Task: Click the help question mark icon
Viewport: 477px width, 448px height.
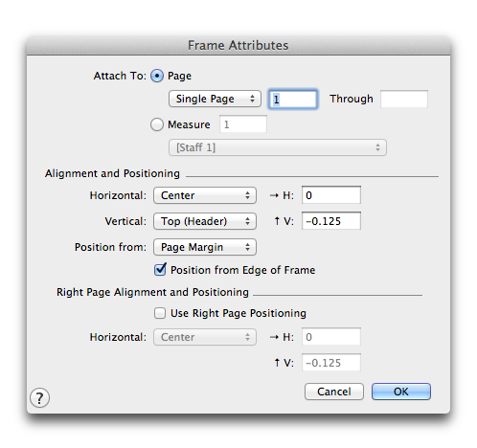Action: 39,398
